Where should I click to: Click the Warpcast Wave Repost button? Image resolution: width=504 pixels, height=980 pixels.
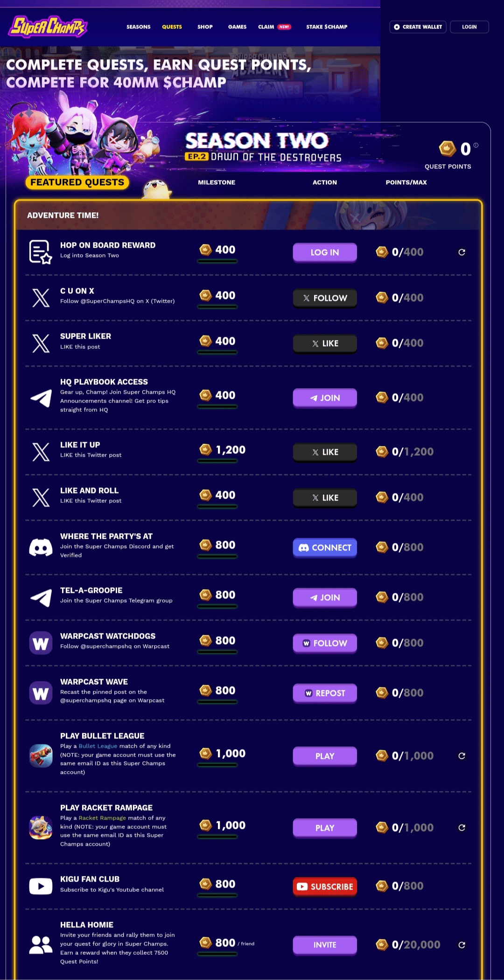tap(325, 693)
